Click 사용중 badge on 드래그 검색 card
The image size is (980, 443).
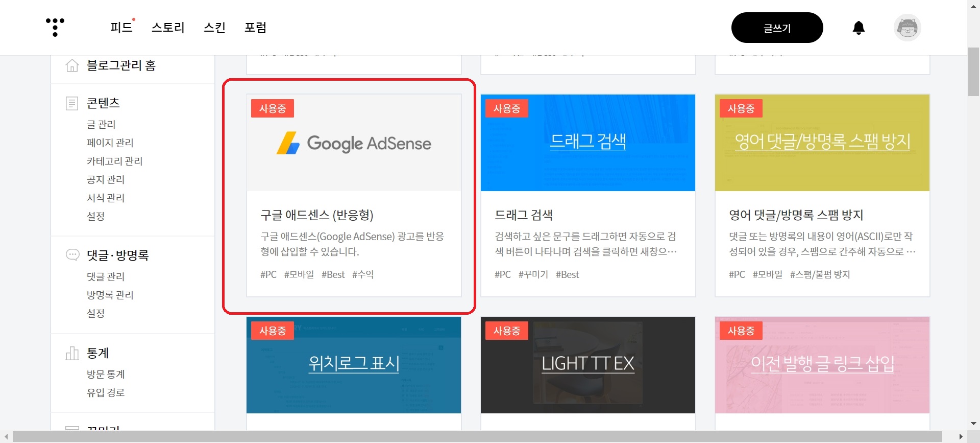point(507,108)
